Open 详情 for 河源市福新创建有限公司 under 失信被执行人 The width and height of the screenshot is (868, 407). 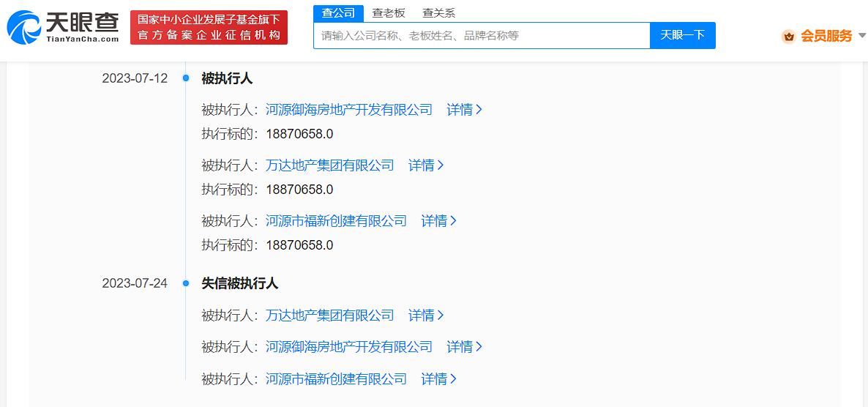click(x=439, y=379)
